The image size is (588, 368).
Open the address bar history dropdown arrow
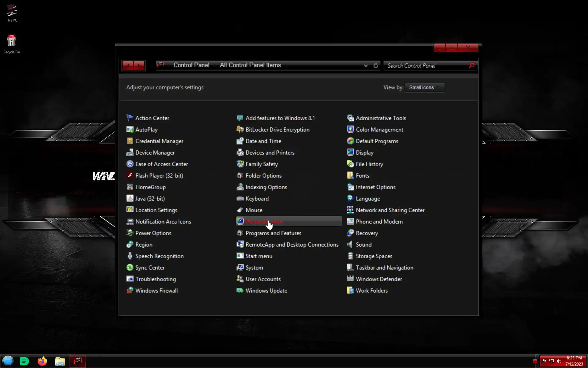[x=366, y=65]
